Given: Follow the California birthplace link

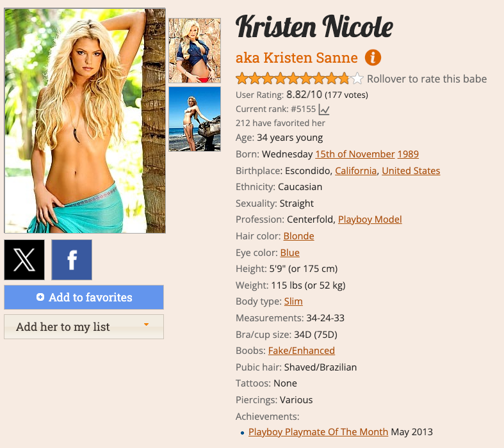Looking at the screenshot, I should click(x=355, y=170).
